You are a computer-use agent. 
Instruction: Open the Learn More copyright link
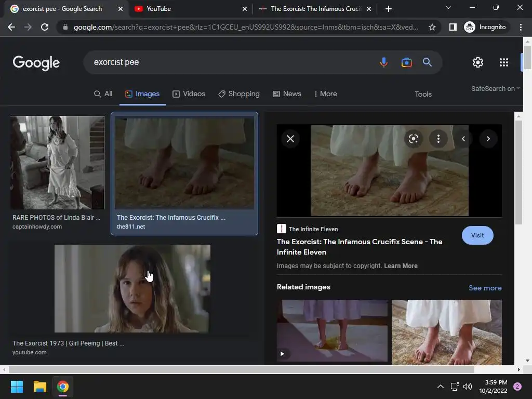click(x=401, y=266)
